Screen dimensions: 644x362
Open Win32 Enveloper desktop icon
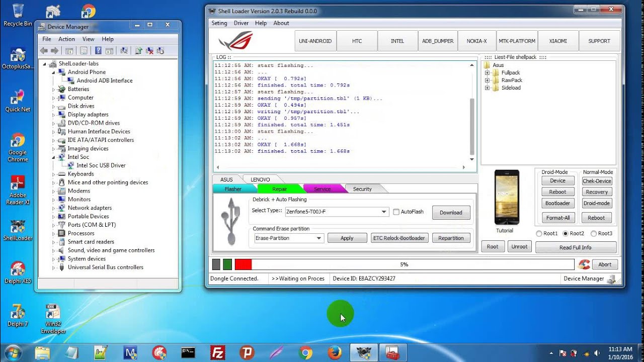click(x=53, y=319)
